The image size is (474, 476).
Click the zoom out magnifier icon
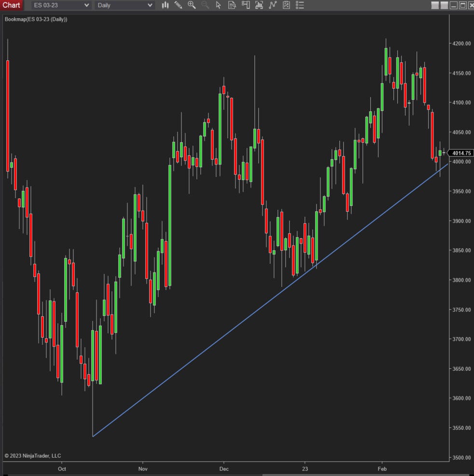pos(205,5)
